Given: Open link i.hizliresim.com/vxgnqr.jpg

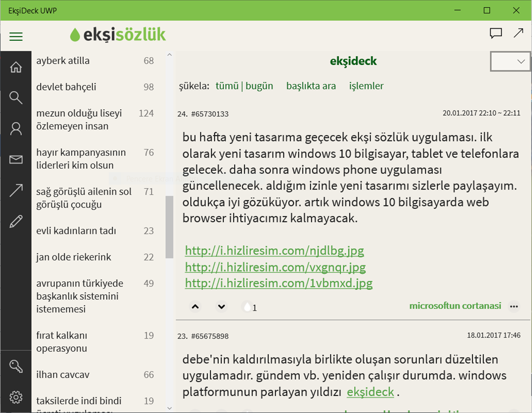Looking at the screenshot, I should pyautogui.click(x=275, y=267).
